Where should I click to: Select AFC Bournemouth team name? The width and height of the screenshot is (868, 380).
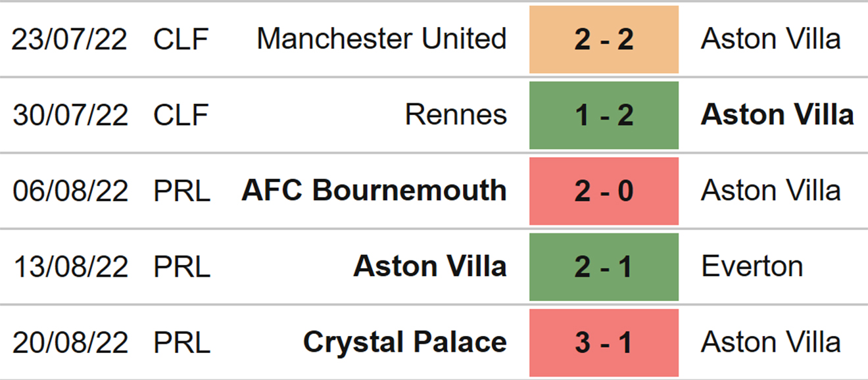pos(374,191)
